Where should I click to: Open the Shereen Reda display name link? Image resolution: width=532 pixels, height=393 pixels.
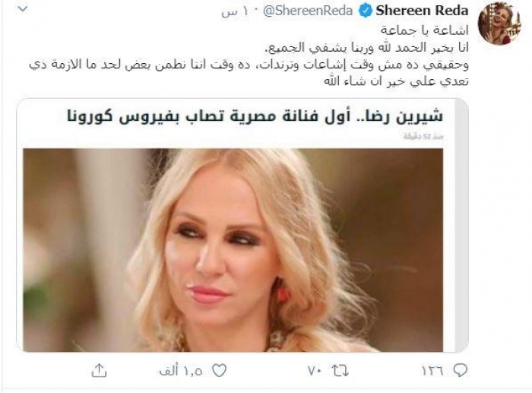coord(422,11)
